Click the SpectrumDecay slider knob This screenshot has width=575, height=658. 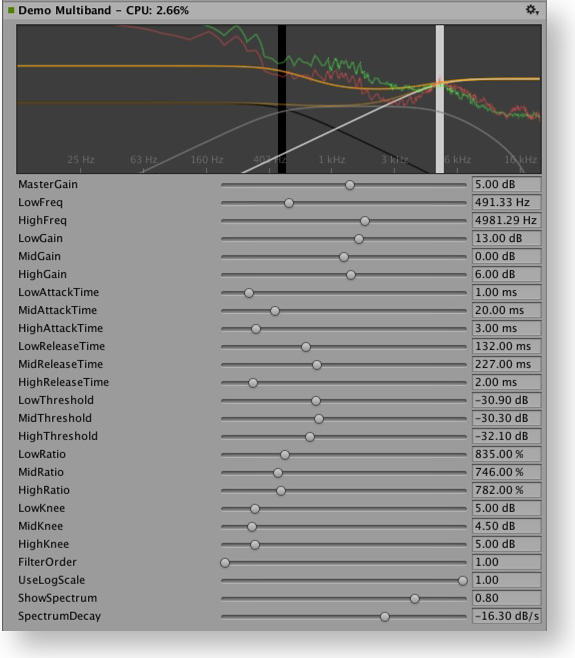click(384, 617)
